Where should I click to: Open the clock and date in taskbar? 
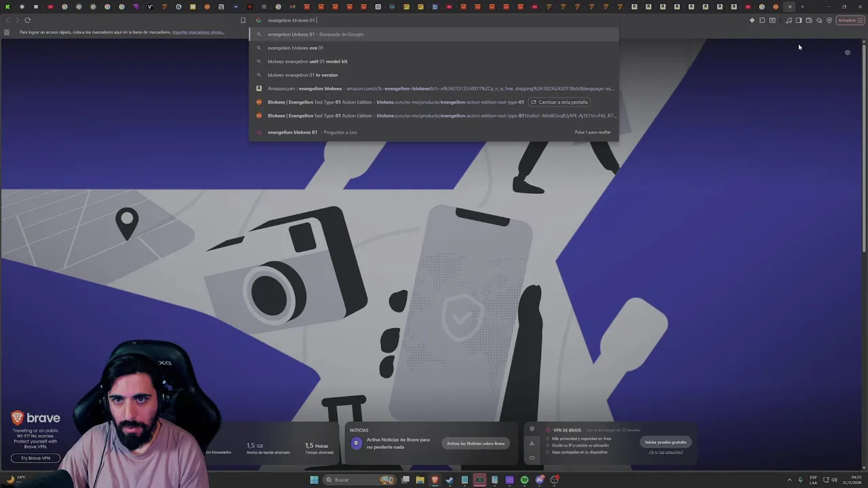pos(852,480)
